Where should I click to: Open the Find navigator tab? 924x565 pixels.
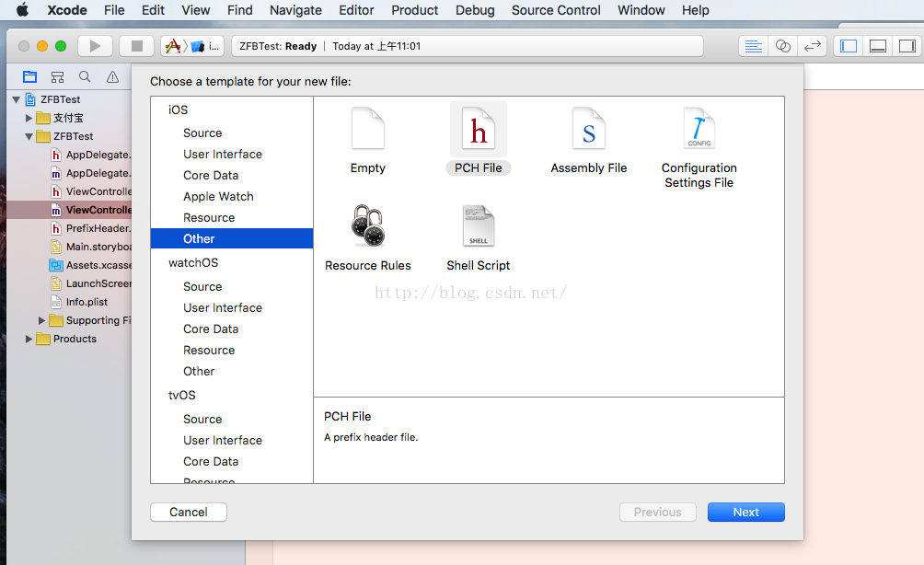point(85,76)
